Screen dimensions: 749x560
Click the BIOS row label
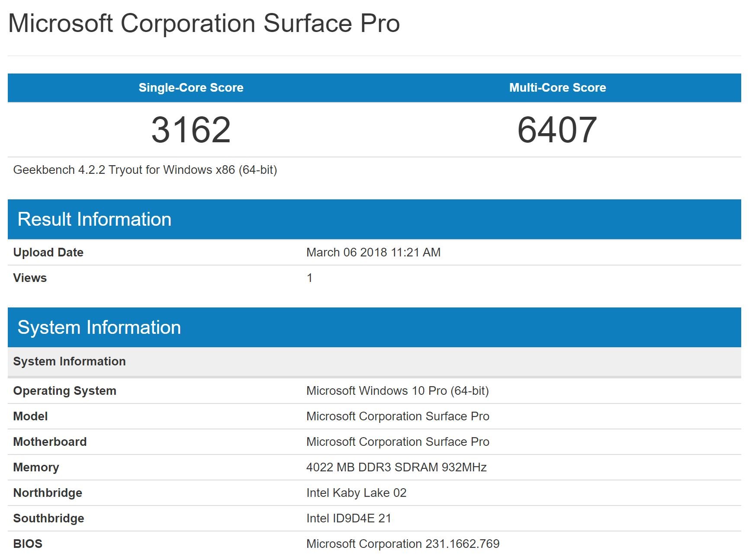click(28, 544)
